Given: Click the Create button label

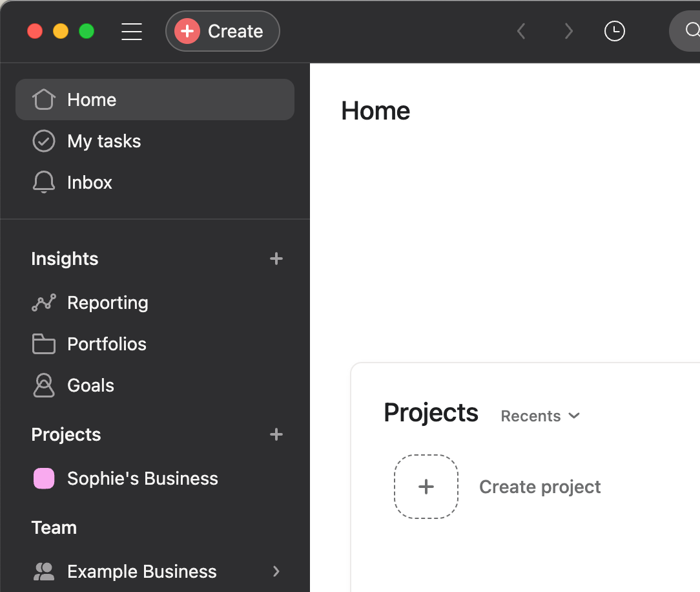Looking at the screenshot, I should coord(235,31).
